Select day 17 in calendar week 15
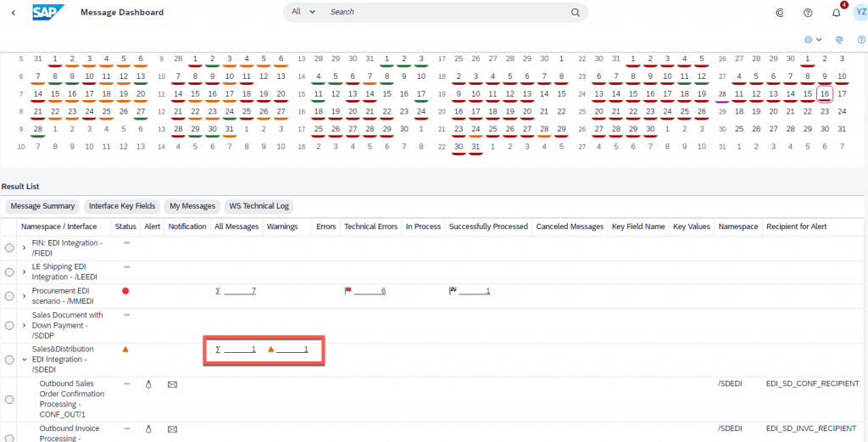The image size is (868, 442). pos(421,94)
